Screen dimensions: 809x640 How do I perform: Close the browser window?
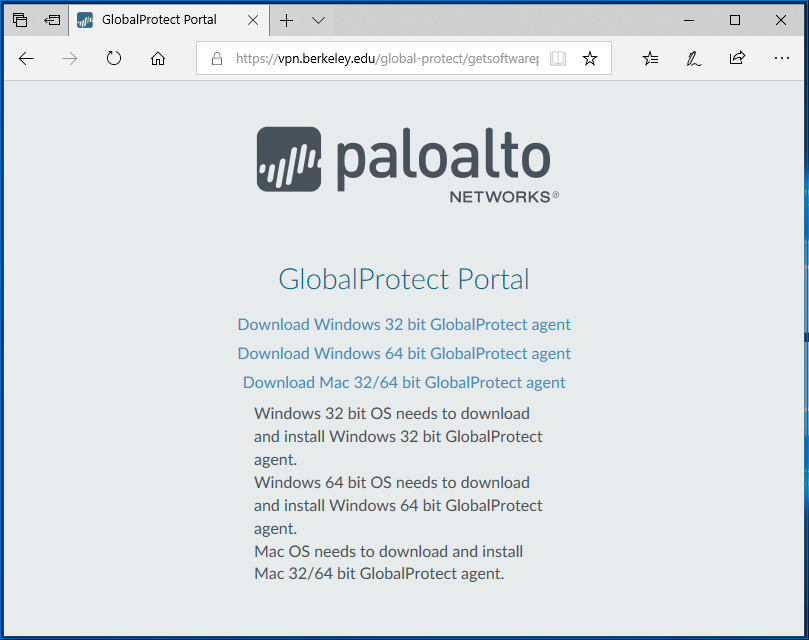[x=781, y=20]
